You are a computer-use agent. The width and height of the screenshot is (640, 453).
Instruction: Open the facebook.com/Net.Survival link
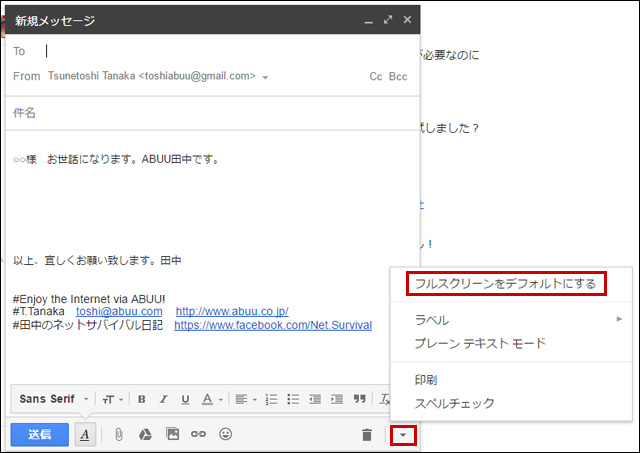point(273,325)
